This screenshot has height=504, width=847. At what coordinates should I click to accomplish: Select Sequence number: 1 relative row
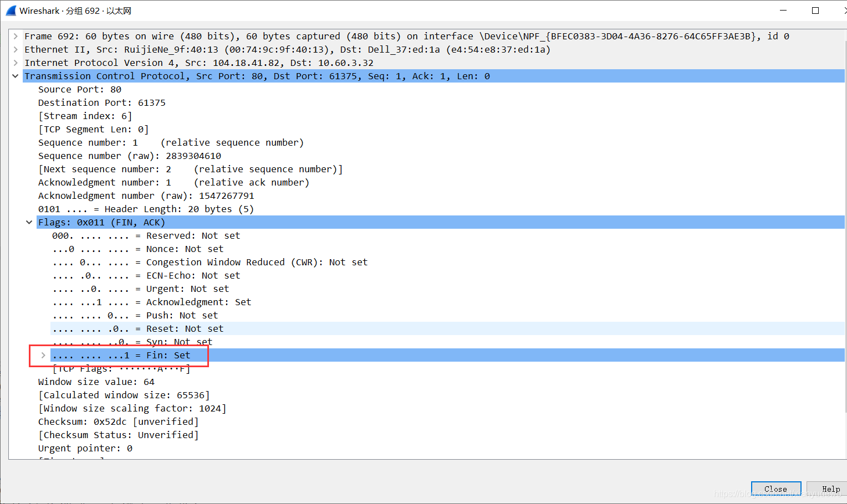pyautogui.click(x=171, y=142)
